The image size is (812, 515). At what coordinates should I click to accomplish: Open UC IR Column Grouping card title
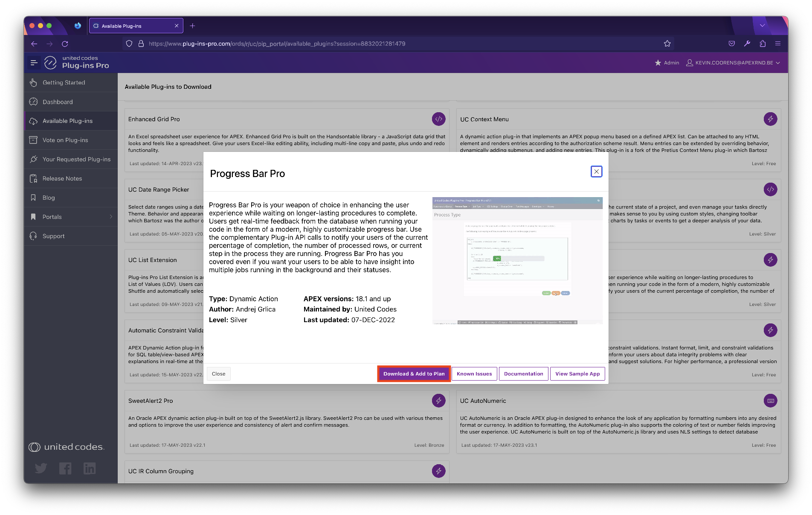[161, 471]
